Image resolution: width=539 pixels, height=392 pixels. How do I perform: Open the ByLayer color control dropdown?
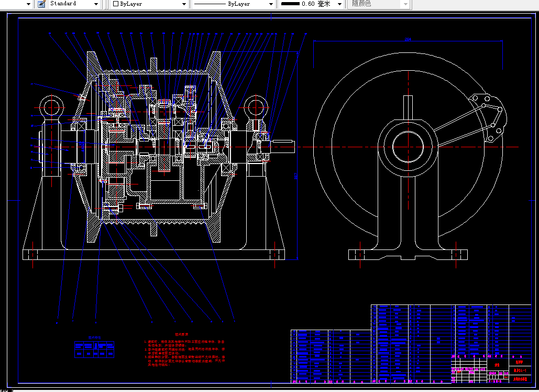pos(149,4)
